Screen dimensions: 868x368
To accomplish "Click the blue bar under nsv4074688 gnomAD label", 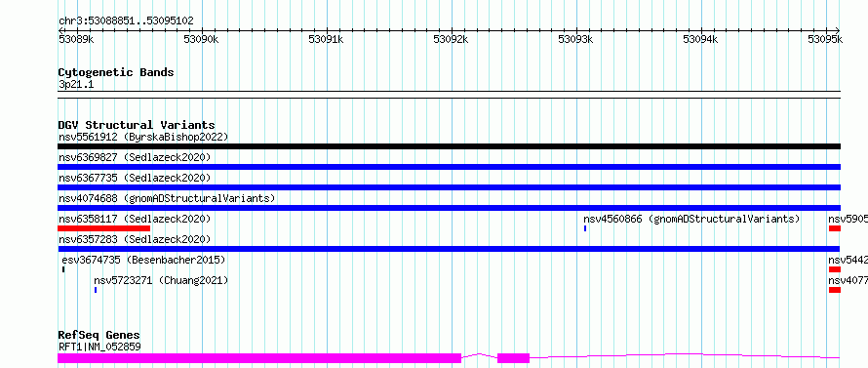I will [x=449, y=208].
